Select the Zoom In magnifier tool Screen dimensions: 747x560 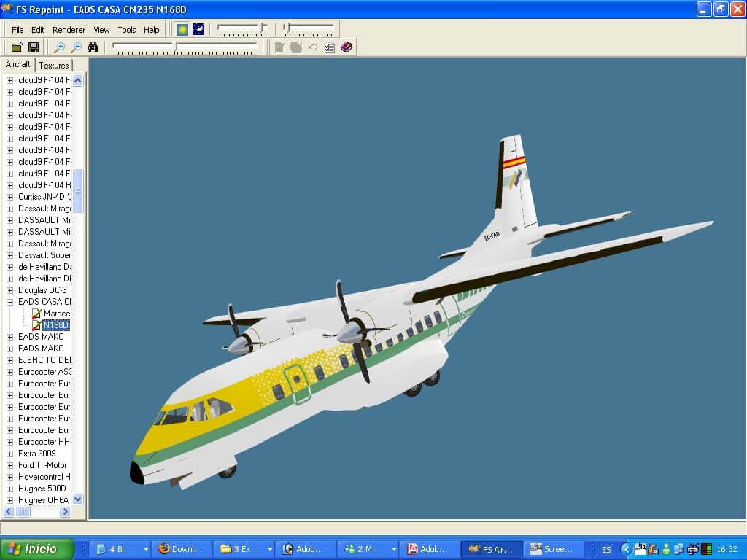[x=61, y=46]
